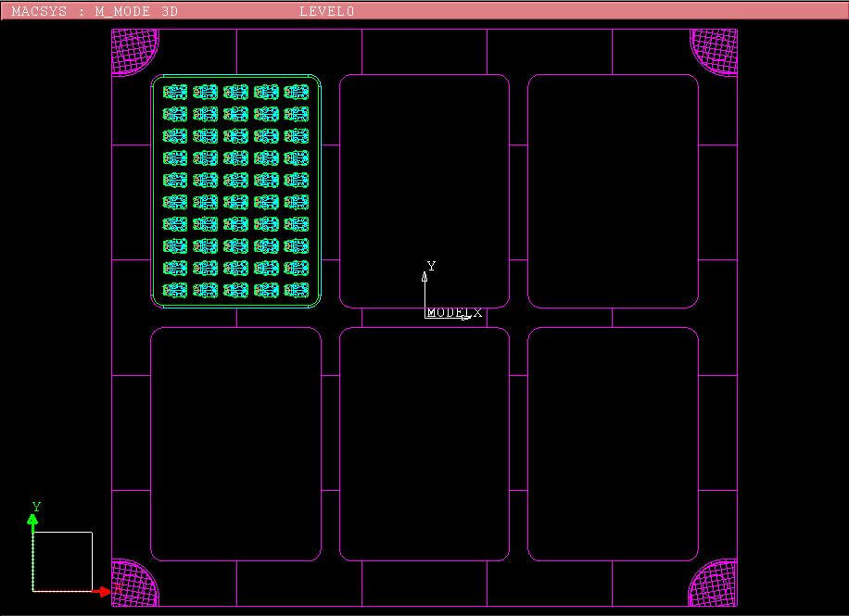
Task: Select the middle cyan part in the top row
Action: (235, 92)
